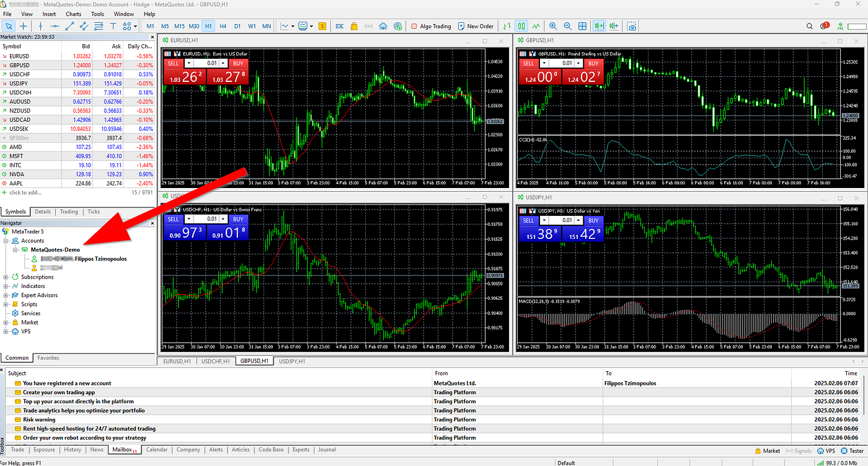Select the text label tool

(113, 26)
